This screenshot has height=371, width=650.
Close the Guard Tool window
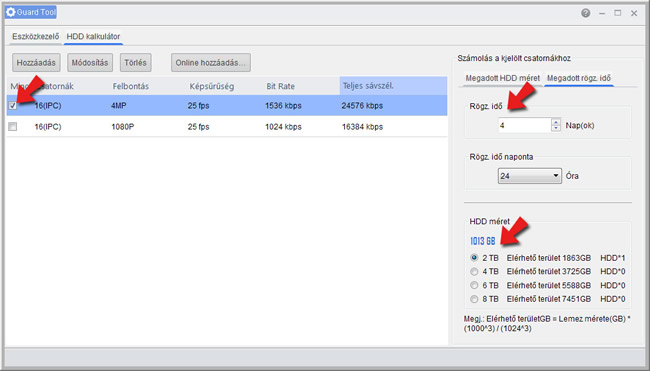pos(634,13)
